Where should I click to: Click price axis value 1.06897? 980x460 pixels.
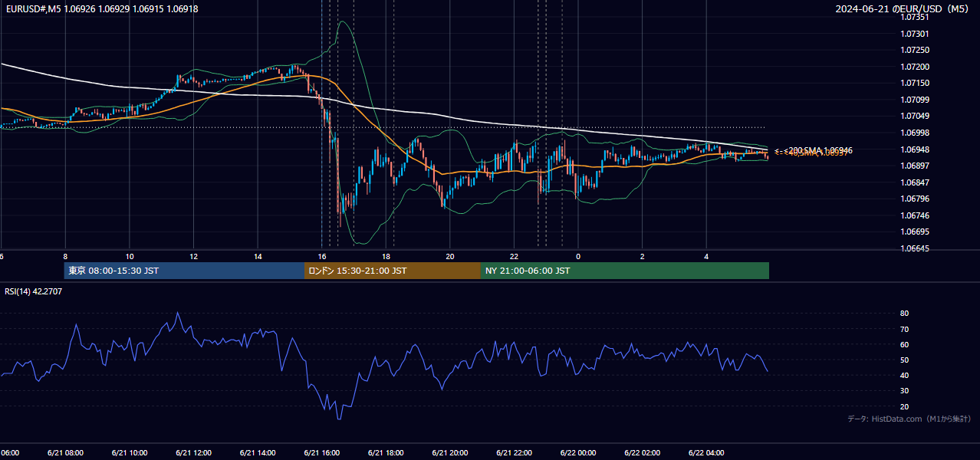click(x=915, y=166)
